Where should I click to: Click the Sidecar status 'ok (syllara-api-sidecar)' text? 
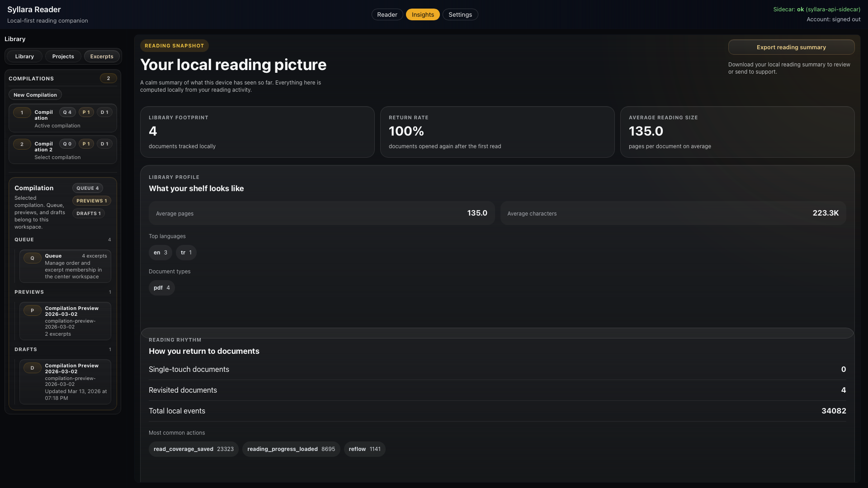pyautogui.click(x=829, y=9)
